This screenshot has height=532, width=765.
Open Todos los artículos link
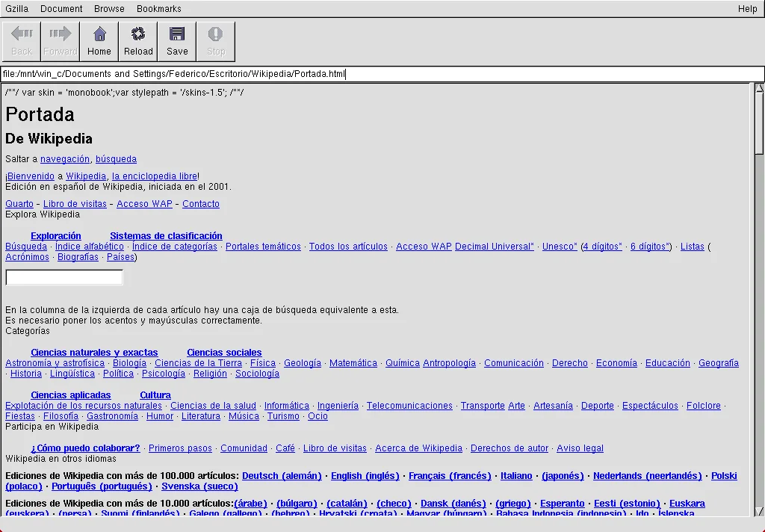[x=348, y=247]
